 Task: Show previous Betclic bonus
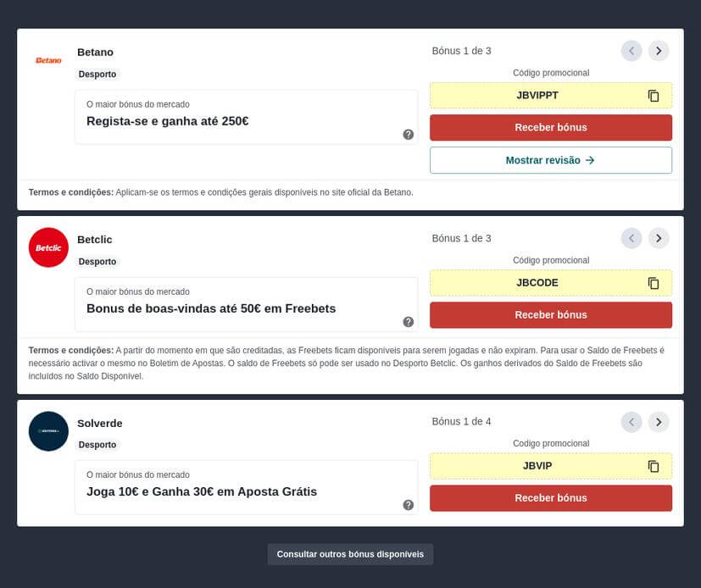pyautogui.click(x=631, y=238)
